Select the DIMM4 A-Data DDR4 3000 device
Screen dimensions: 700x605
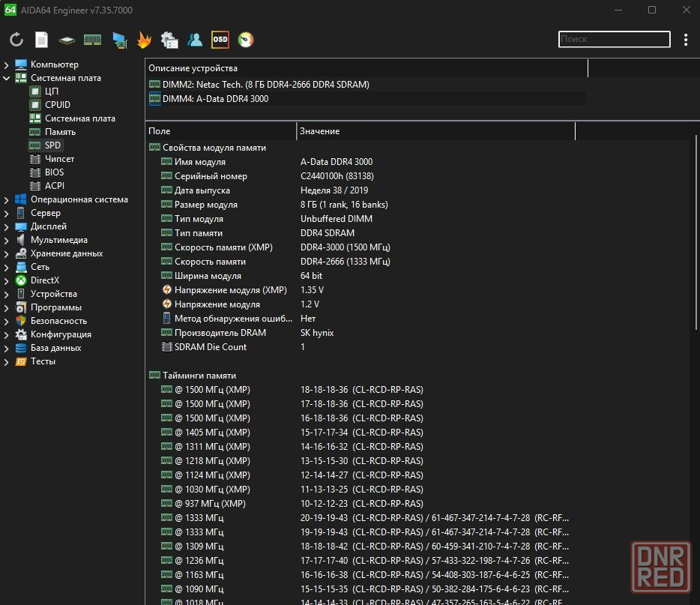(x=215, y=99)
